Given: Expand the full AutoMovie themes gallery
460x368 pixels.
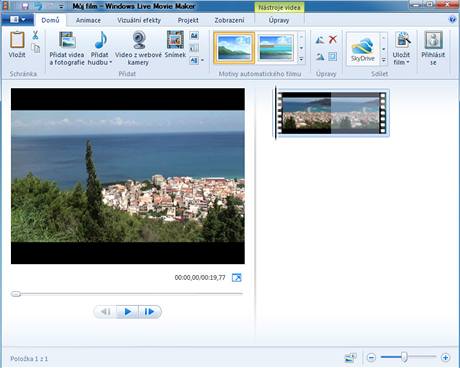Looking at the screenshot, I should [x=301, y=59].
